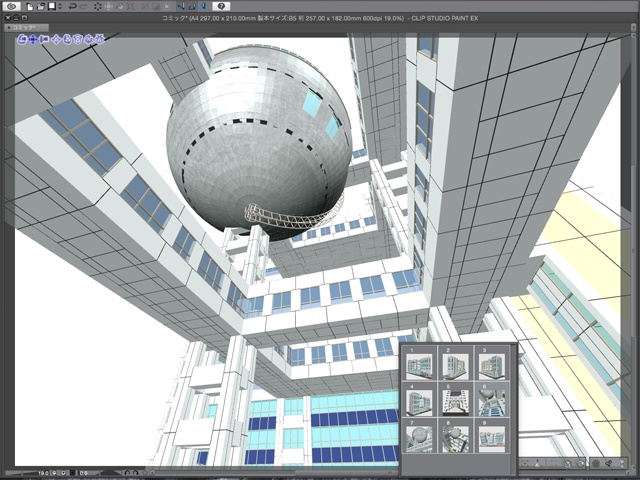Click the horizontal scrollbar beneath the canvas
Image resolution: width=640 pixels, height=480 pixels.
pyautogui.click(x=347, y=473)
